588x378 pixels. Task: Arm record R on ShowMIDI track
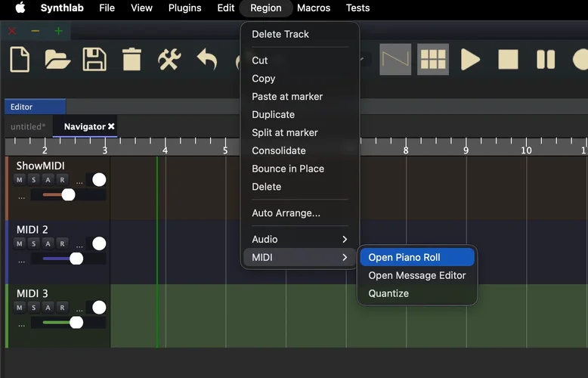click(62, 180)
